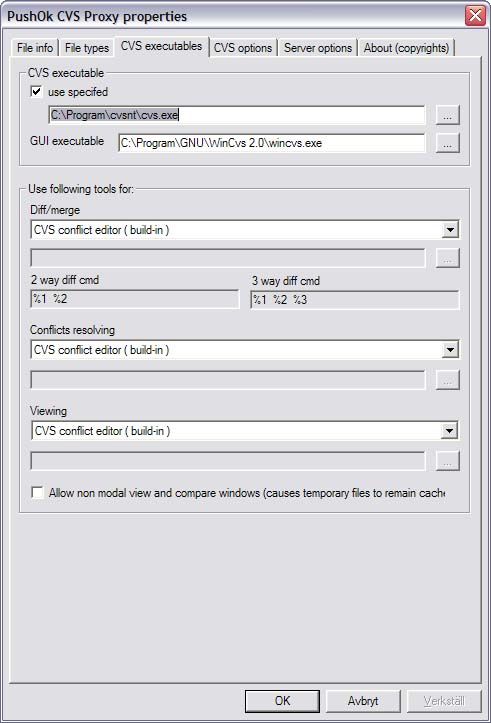Click the GUI executable path field

(272, 142)
